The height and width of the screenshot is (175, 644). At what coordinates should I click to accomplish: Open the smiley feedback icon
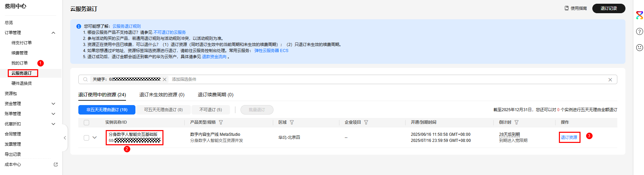pos(639,48)
